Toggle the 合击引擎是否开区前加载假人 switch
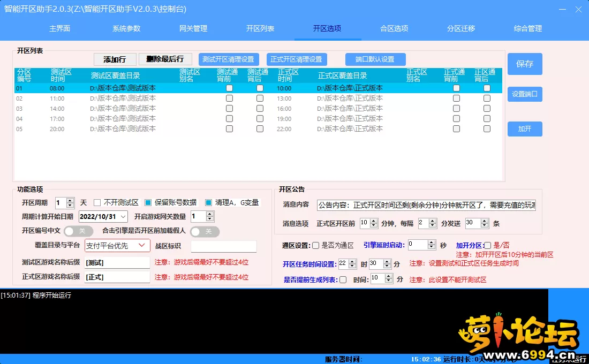The height and width of the screenshot is (364, 589). click(205, 231)
